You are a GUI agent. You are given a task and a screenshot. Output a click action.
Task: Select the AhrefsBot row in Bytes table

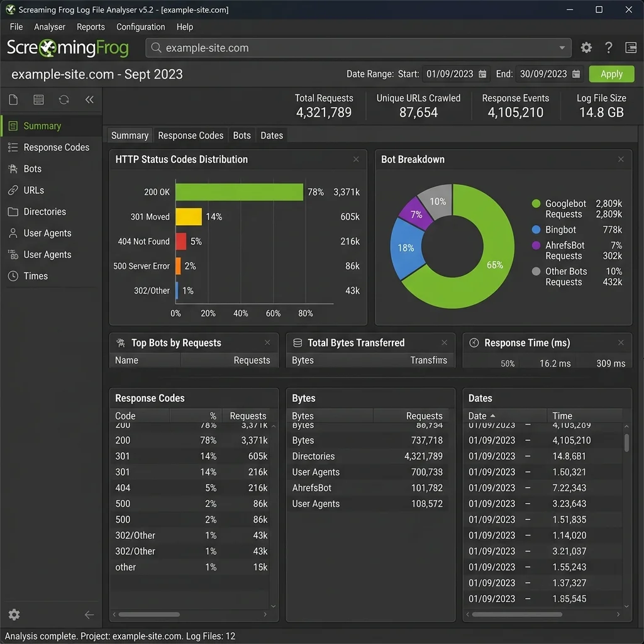point(367,488)
